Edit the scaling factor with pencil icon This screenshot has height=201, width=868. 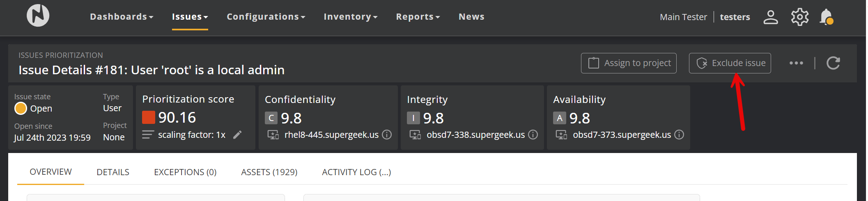click(237, 135)
